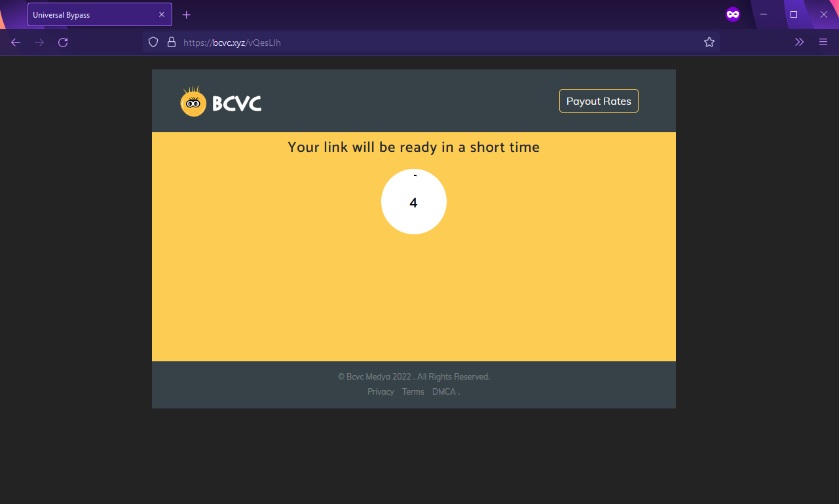Switch to the Universal Bypass tab
The height and width of the screenshot is (504, 839).
coord(92,14)
